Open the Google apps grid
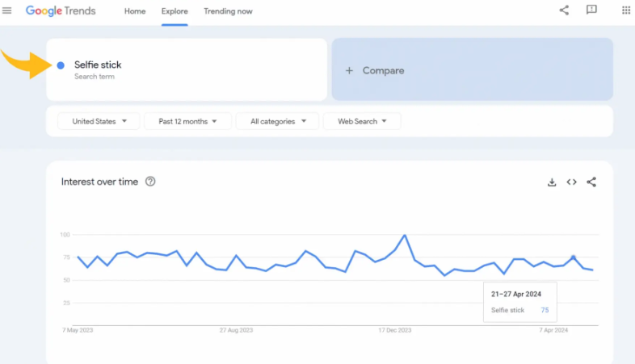 click(x=626, y=10)
